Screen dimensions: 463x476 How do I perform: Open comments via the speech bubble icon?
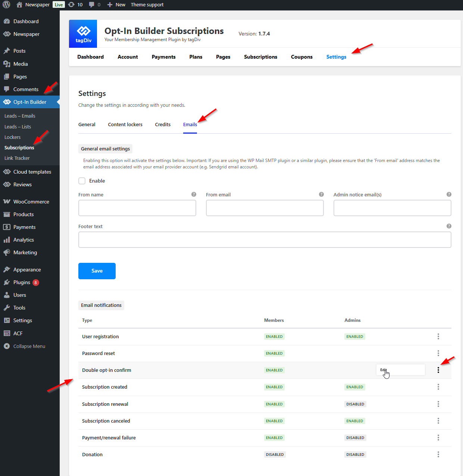point(92,4)
